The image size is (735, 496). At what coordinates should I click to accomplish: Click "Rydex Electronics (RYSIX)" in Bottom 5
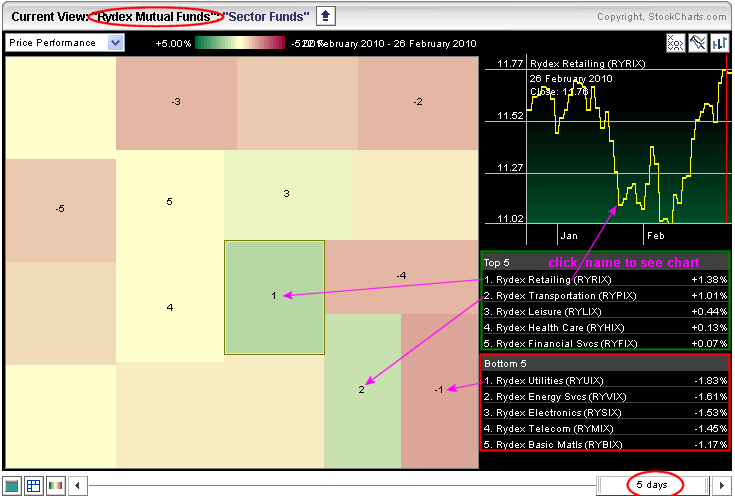(553, 413)
